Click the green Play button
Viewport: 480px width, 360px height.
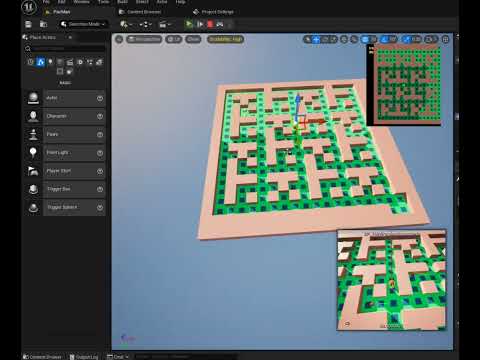(x=189, y=24)
